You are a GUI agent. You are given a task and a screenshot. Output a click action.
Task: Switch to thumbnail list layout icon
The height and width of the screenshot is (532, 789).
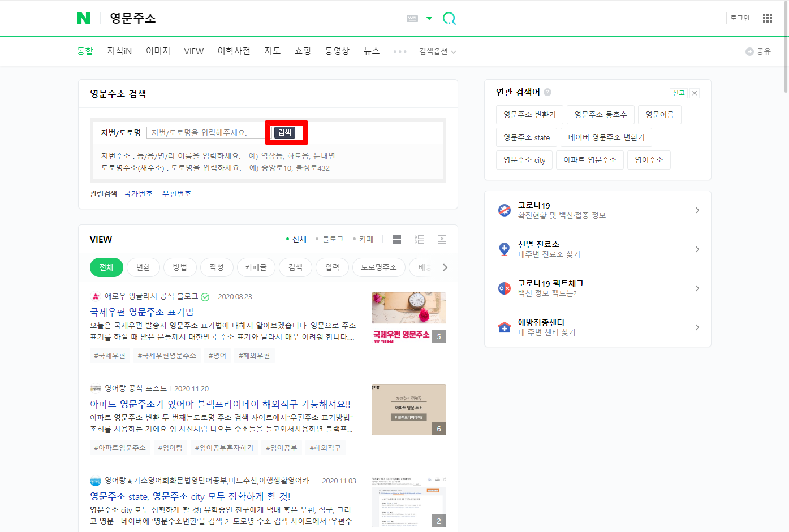pos(419,239)
